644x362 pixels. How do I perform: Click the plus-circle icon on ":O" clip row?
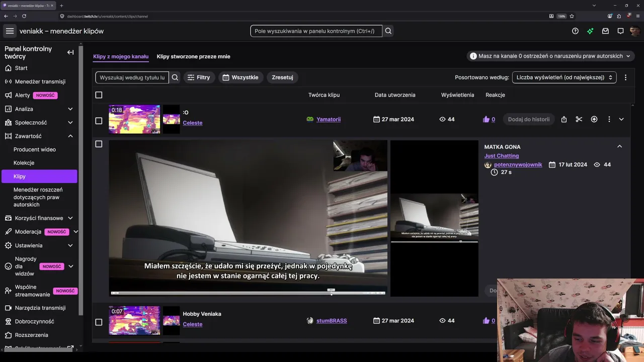(x=594, y=120)
